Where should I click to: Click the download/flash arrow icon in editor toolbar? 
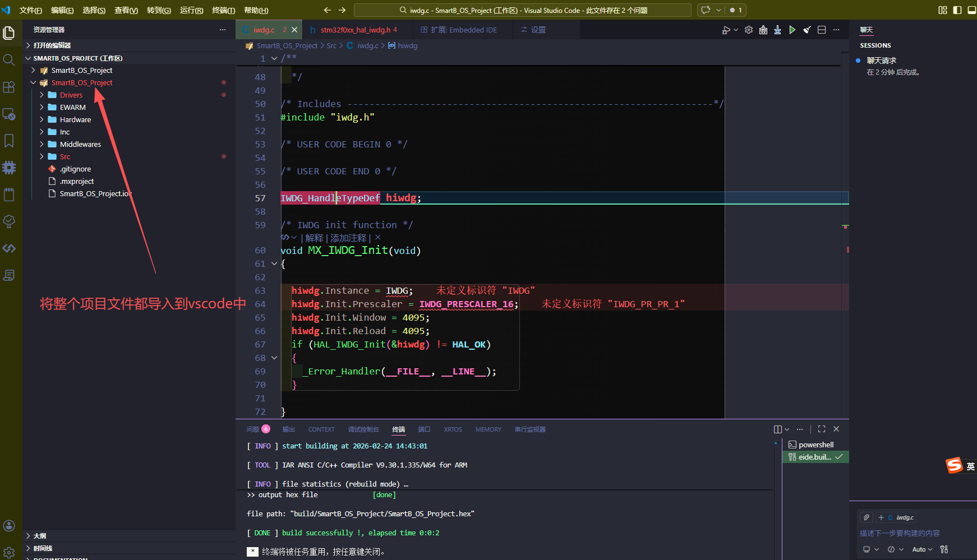(x=777, y=30)
